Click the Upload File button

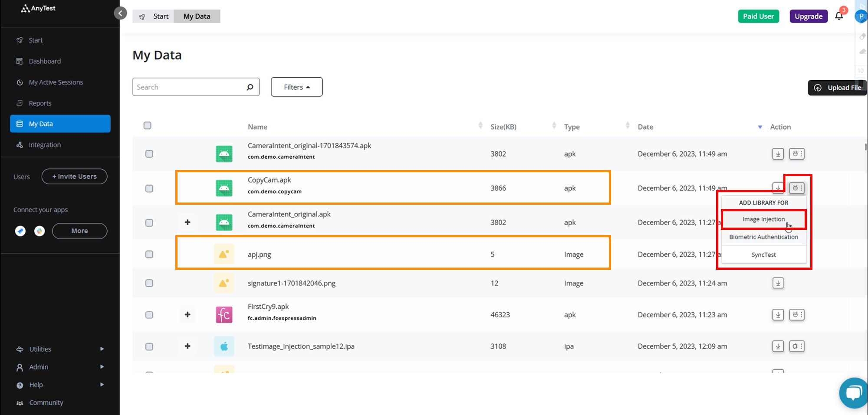(837, 88)
